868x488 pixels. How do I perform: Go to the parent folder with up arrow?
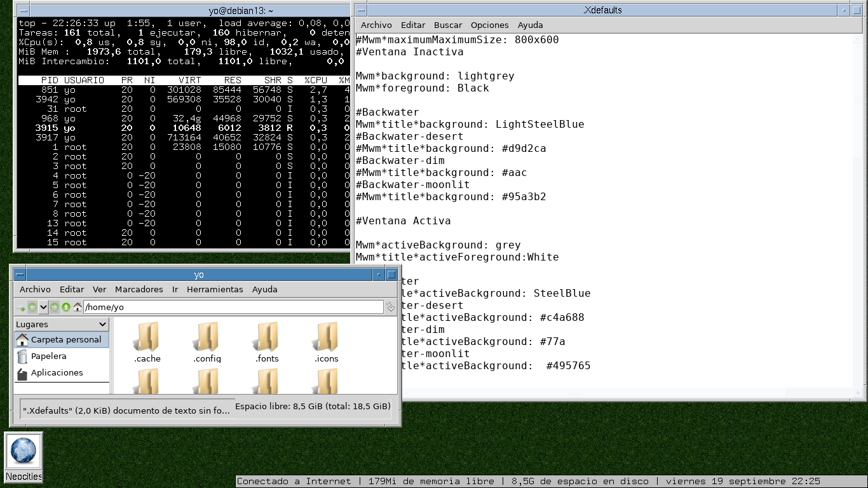(x=66, y=308)
